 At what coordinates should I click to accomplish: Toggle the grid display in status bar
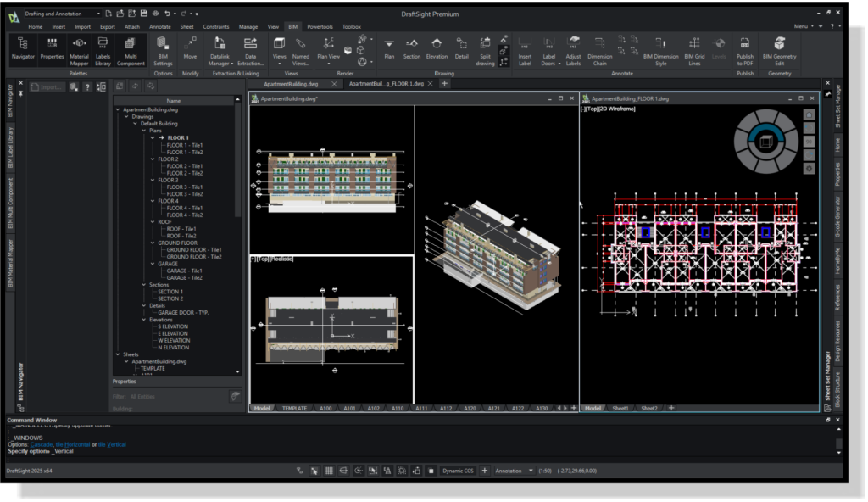click(329, 470)
